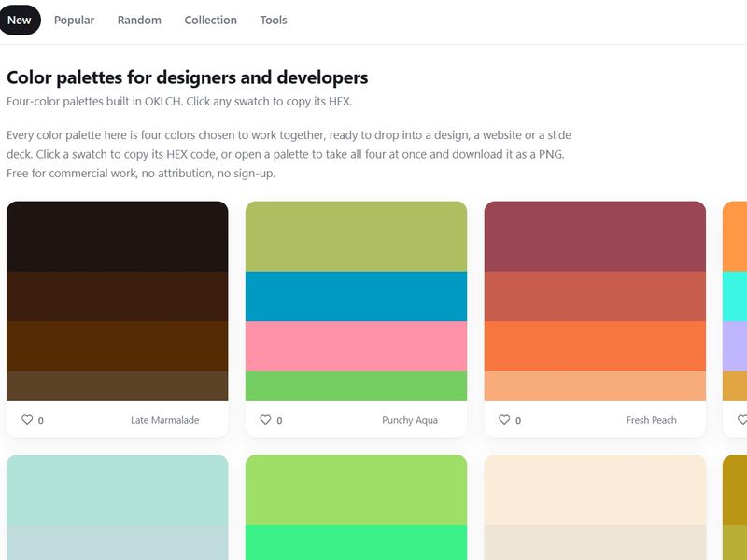Copy the bright green bottom swatch of Punchy Aqua
This screenshot has height=560, width=747.
click(356, 385)
